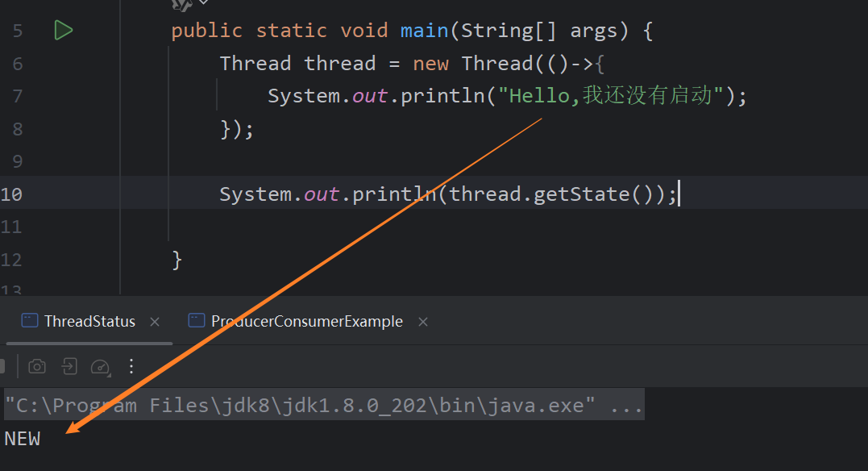Click the 'args' parameter on line 5

click(x=593, y=31)
